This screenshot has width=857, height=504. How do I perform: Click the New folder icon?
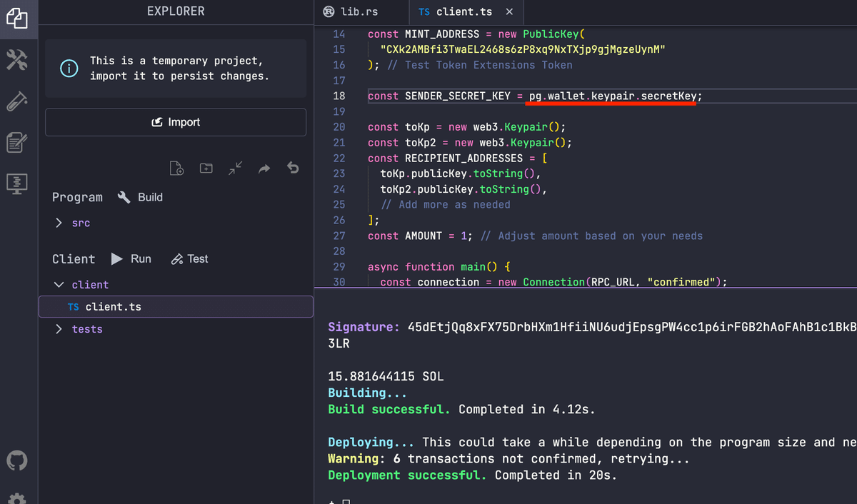[x=206, y=168]
